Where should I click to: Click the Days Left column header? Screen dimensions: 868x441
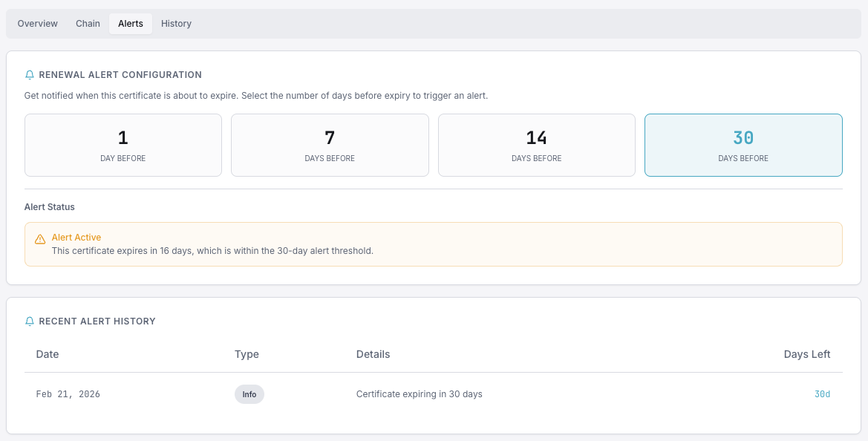(x=807, y=354)
